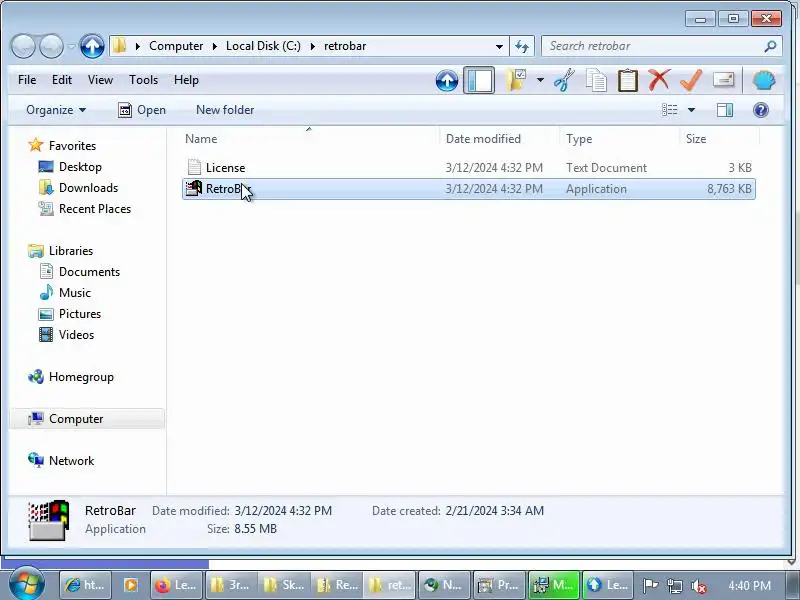Click the RetroBar icon in the details pane
This screenshot has height=600, width=800.
[48, 520]
